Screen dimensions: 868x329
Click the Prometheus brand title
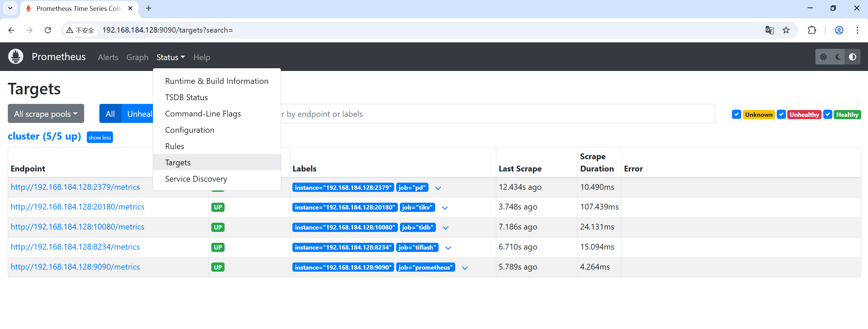59,57
